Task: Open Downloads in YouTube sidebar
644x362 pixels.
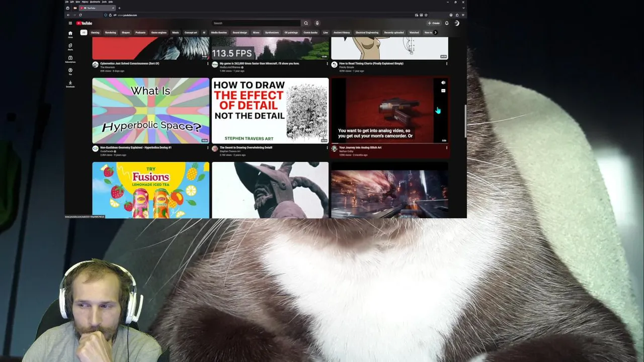Action: tap(70, 83)
